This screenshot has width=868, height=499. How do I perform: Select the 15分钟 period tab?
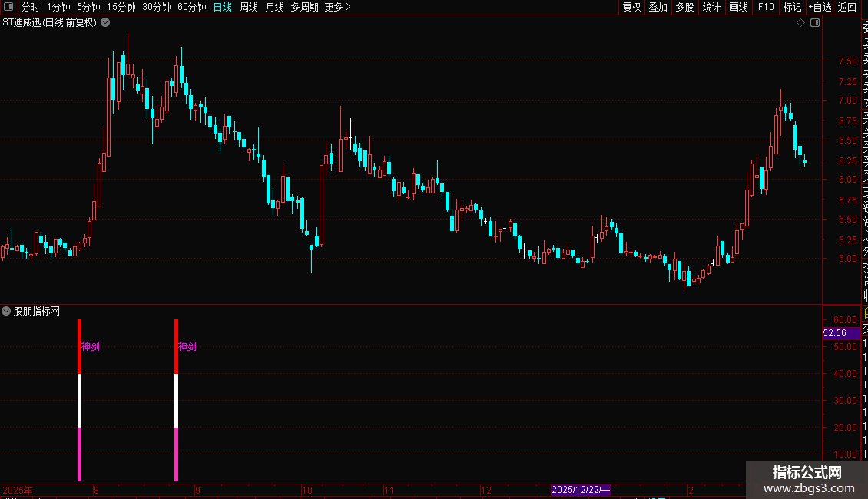click(x=121, y=7)
